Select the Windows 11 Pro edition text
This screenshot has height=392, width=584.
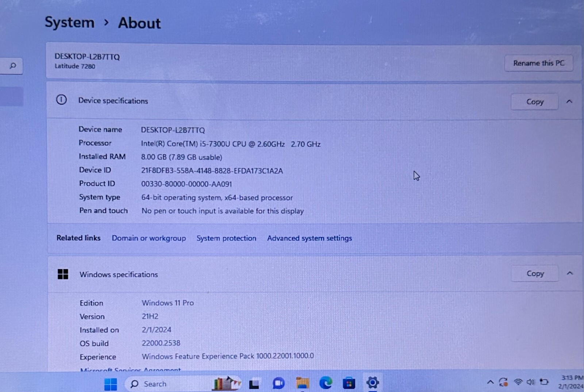click(168, 303)
